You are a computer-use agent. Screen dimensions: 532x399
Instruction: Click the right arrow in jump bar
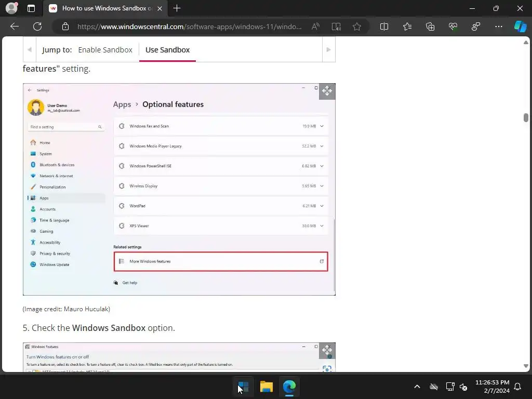tap(328, 49)
